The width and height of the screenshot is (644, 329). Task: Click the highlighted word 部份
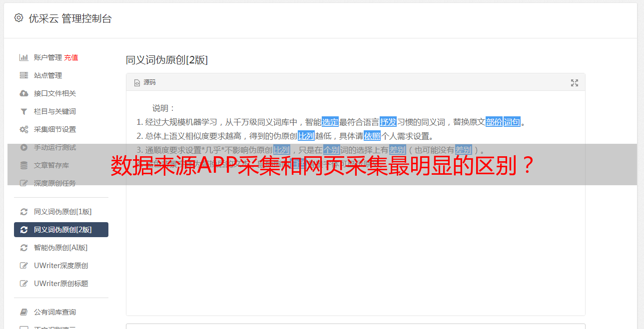coord(494,122)
